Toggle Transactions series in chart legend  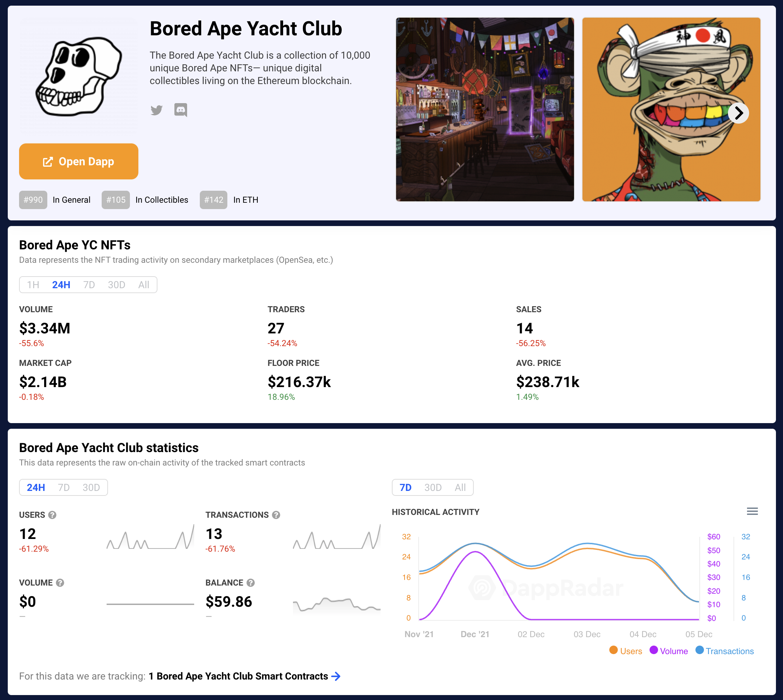coord(725,651)
